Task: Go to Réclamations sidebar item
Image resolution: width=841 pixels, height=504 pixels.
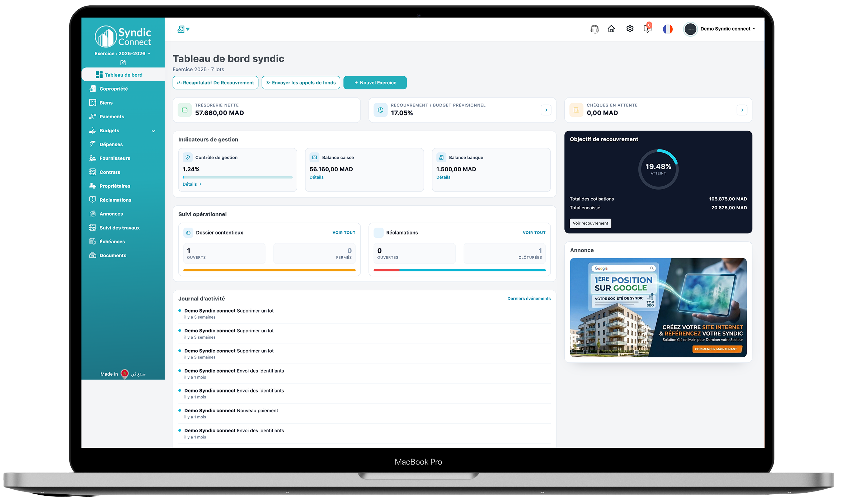Action: click(116, 200)
